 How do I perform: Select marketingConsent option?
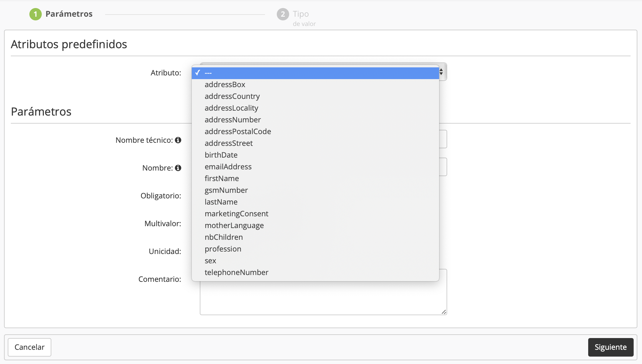point(236,214)
